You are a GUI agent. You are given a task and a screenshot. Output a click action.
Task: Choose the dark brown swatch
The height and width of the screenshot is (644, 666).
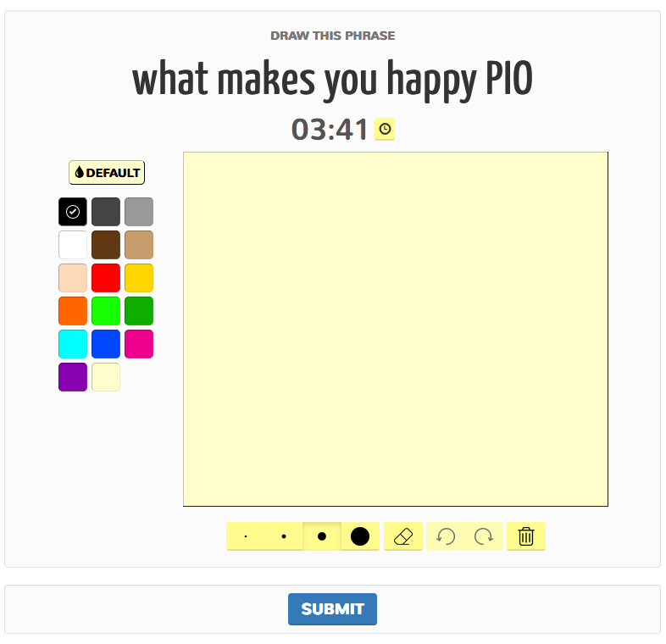click(x=106, y=245)
